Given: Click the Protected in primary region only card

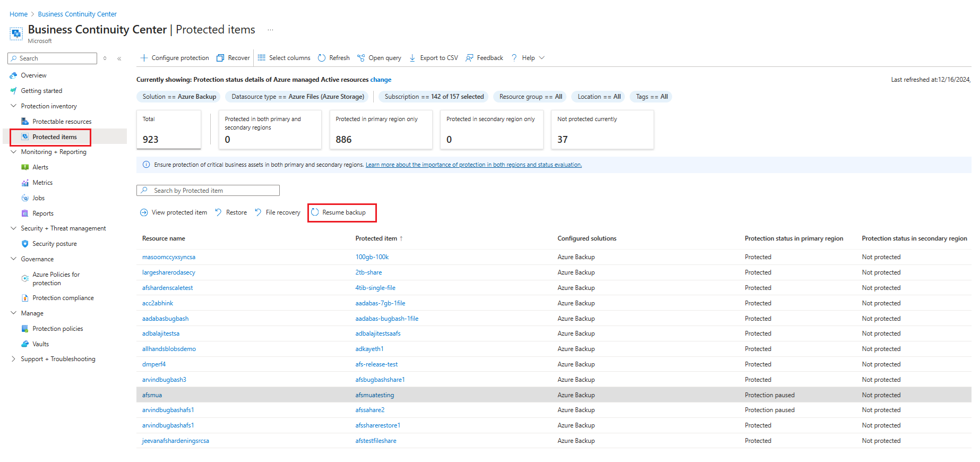Looking at the screenshot, I should (x=381, y=130).
